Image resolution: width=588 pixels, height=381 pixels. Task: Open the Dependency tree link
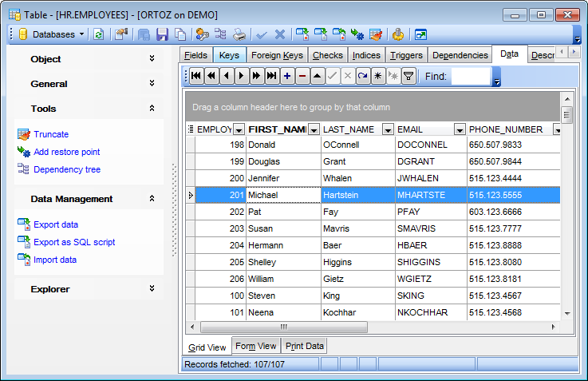(66, 169)
